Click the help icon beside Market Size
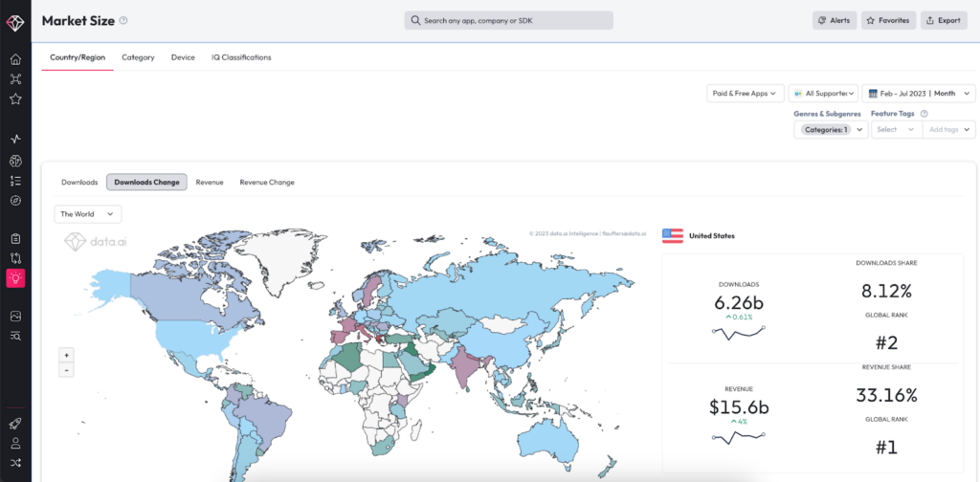Screen dimensions: 980x482 click(x=123, y=21)
